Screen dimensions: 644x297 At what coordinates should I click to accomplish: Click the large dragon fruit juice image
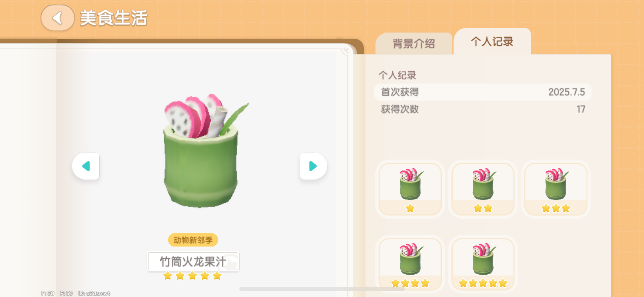[202, 151]
